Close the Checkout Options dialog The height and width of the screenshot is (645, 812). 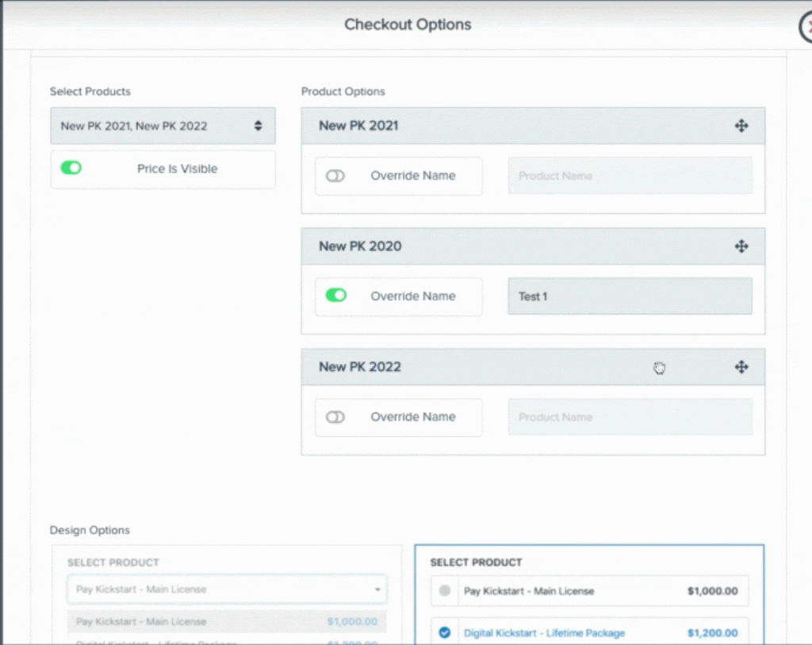(805, 25)
